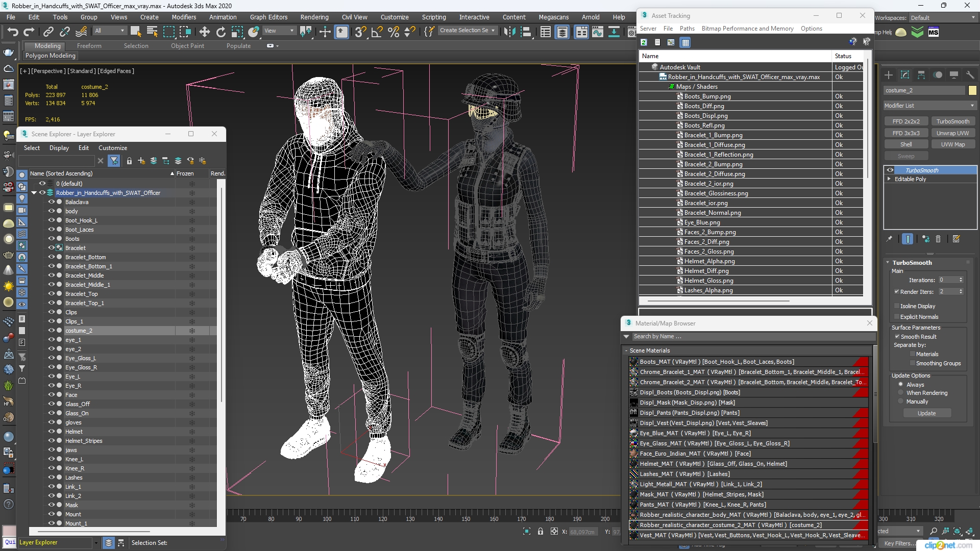Open Create Selection Set dropdown

coord(467,31)
